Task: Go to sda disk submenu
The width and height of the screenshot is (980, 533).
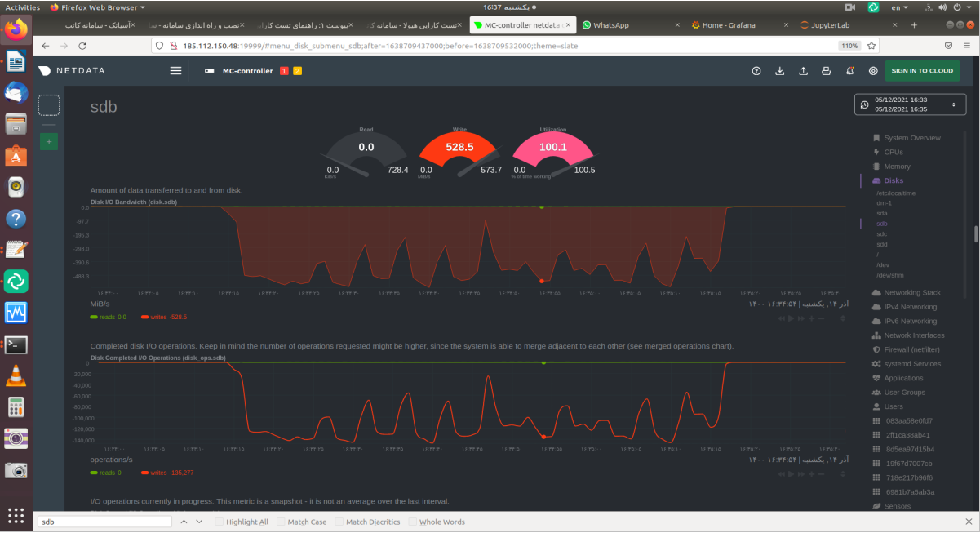Action: (x=882, y=213)
